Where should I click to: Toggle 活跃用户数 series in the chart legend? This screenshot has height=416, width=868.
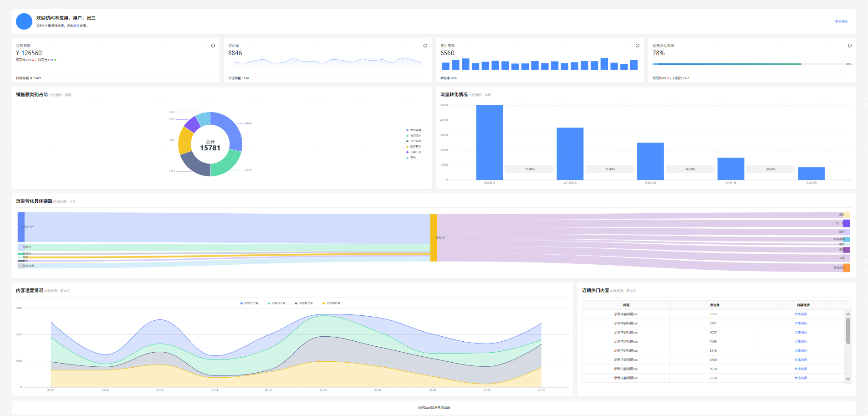(x=331, y=303)
